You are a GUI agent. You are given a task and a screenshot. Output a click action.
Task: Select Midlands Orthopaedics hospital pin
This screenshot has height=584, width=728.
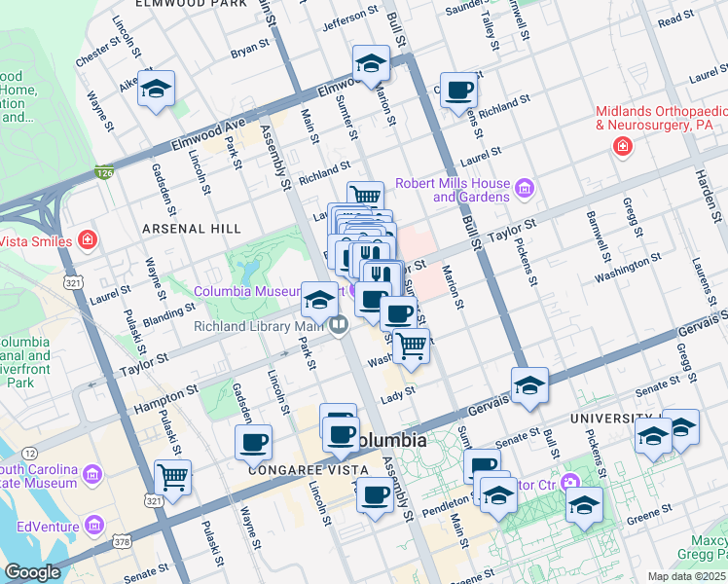pyautogui.click(x=623, y=147)
